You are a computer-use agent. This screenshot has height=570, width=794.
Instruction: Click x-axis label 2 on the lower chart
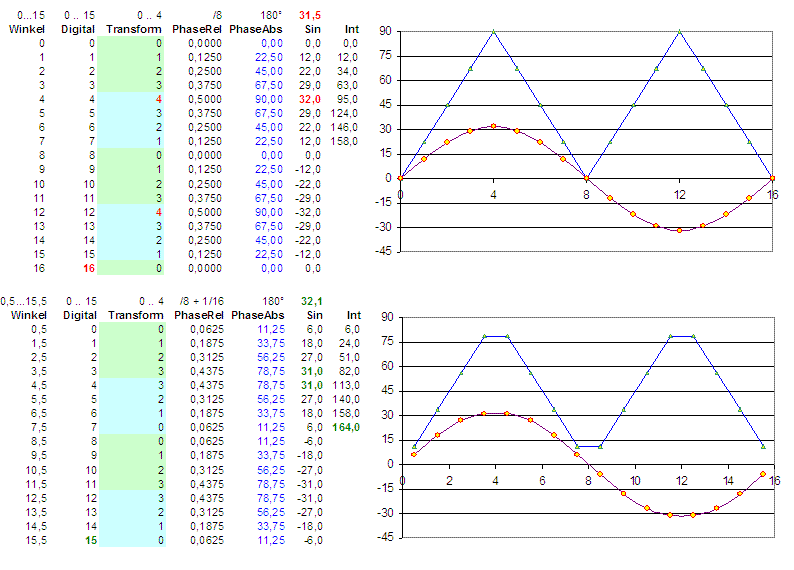click(x=449, y=480)
